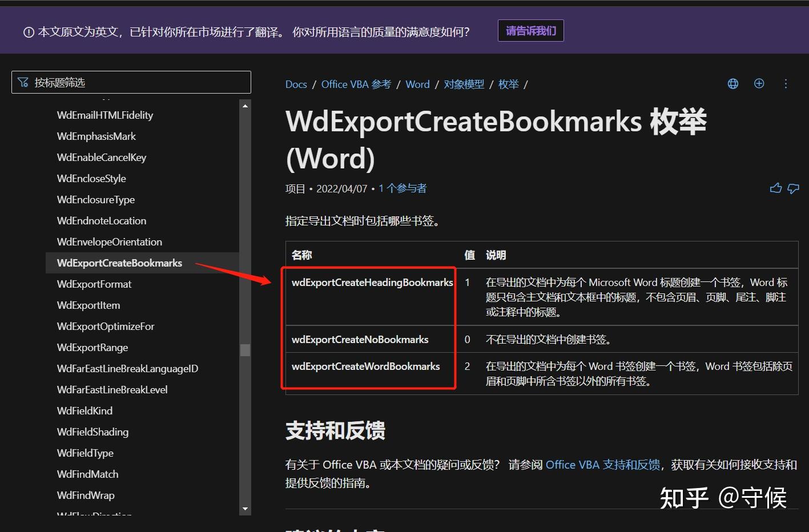The height and width of the screenshot is (532, 809).
Task: Click the info icon in the translation banner
Action: coord(29,31)
